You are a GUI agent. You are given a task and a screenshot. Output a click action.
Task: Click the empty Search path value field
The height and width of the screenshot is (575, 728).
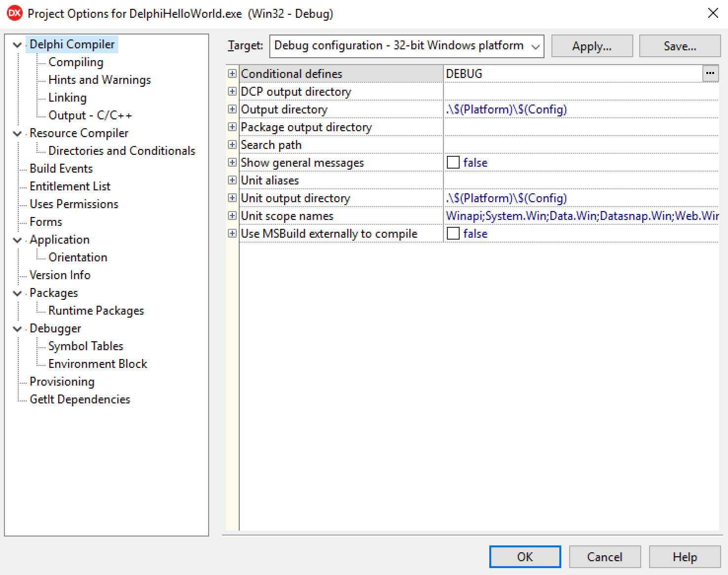(x=582, y=144)
